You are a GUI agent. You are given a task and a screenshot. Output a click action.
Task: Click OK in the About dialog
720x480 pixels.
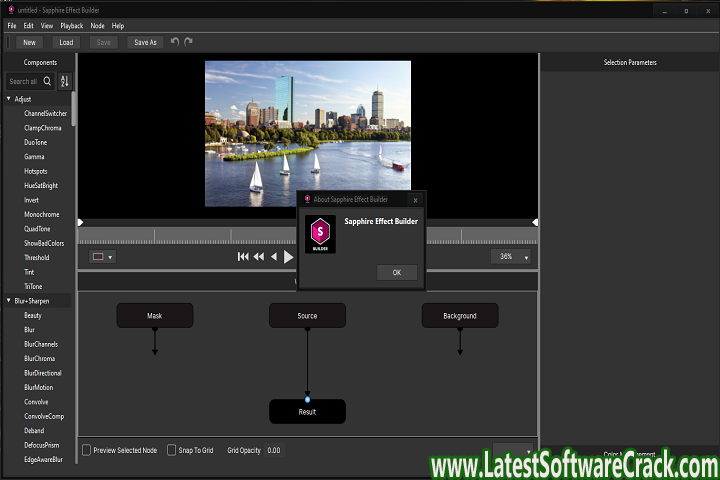(396, 272)
